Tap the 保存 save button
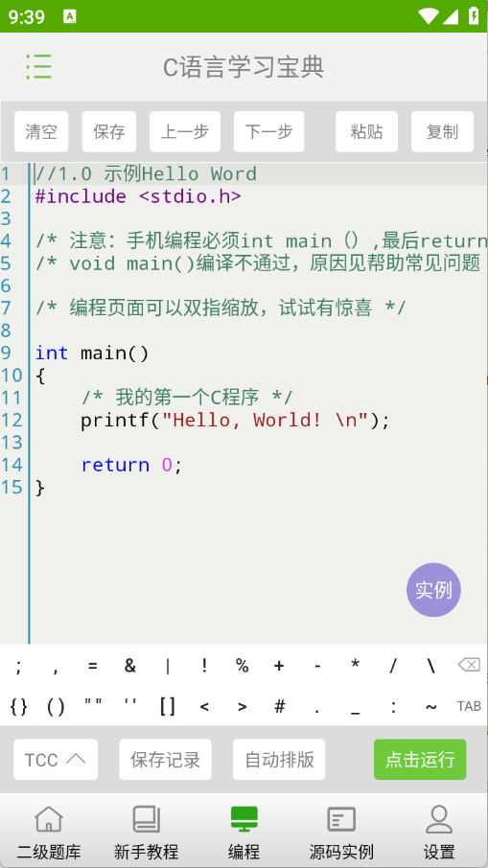Image resolution: width=488 pixels, height=868 pixels. [109, 132]
